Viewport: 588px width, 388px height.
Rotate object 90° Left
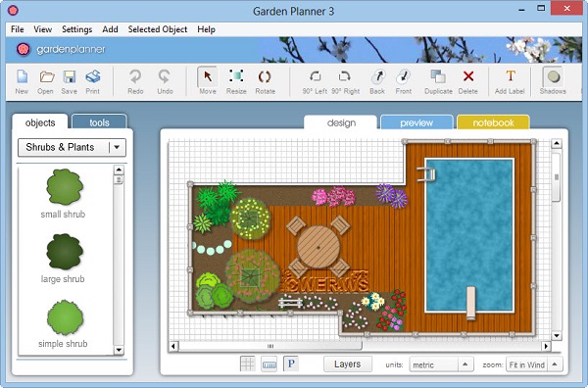(x=315, y=81)
